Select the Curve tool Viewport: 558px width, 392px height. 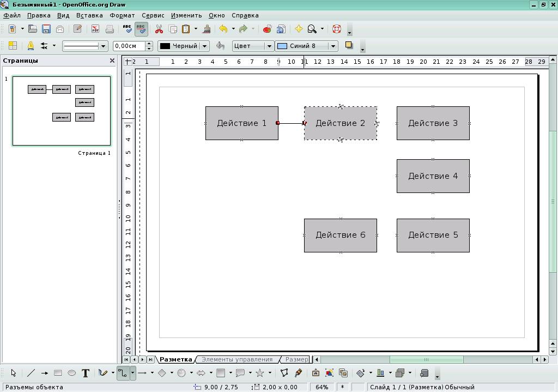[103, 373]
